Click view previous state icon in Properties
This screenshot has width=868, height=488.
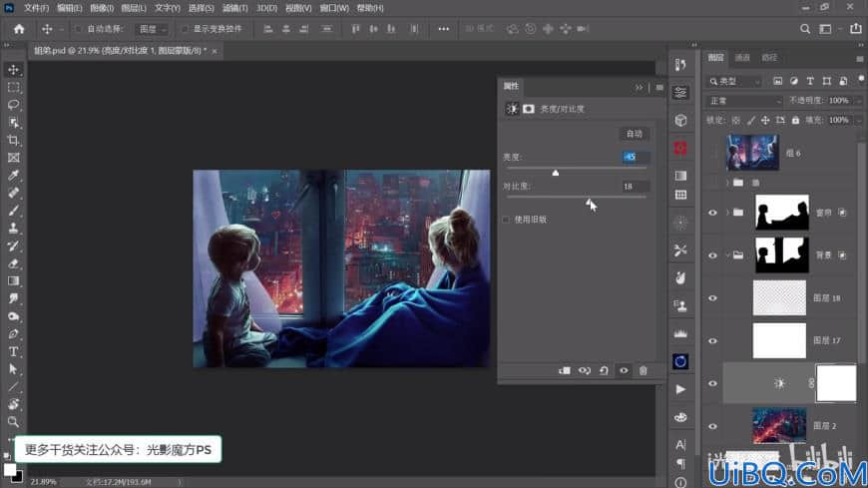click(x=584, y=370)
